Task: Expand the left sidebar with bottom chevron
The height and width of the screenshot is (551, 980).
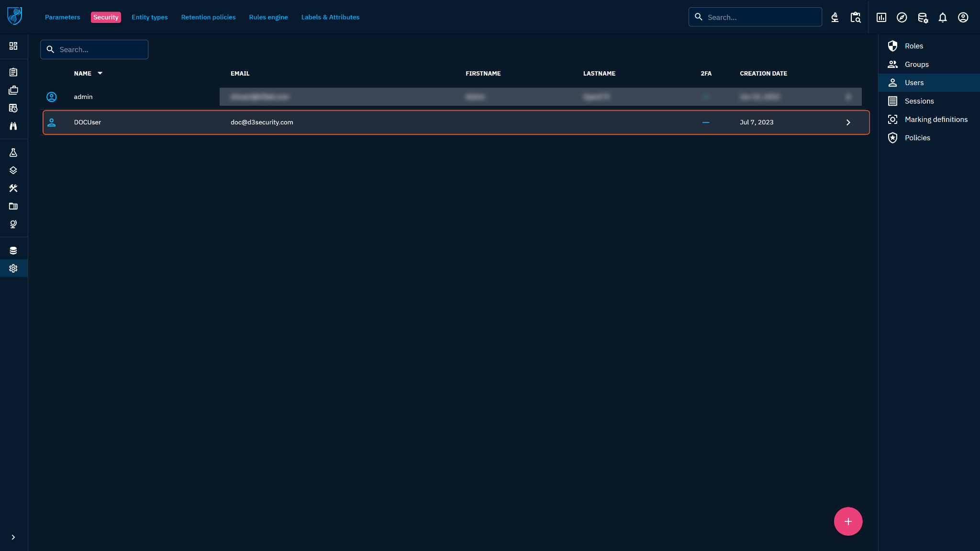Action: pos(13,537)
